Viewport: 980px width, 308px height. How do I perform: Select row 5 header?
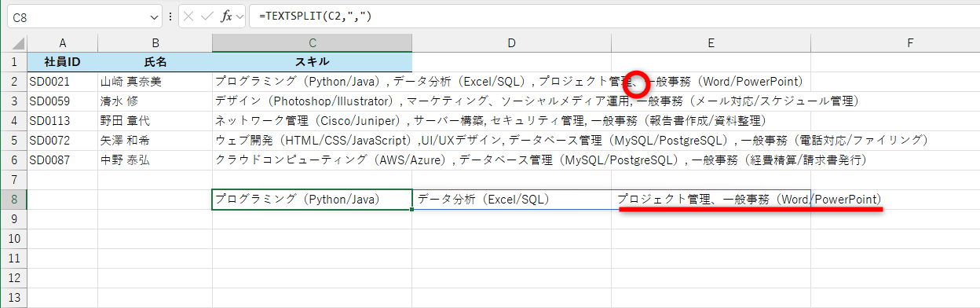[x=13, y=141]
